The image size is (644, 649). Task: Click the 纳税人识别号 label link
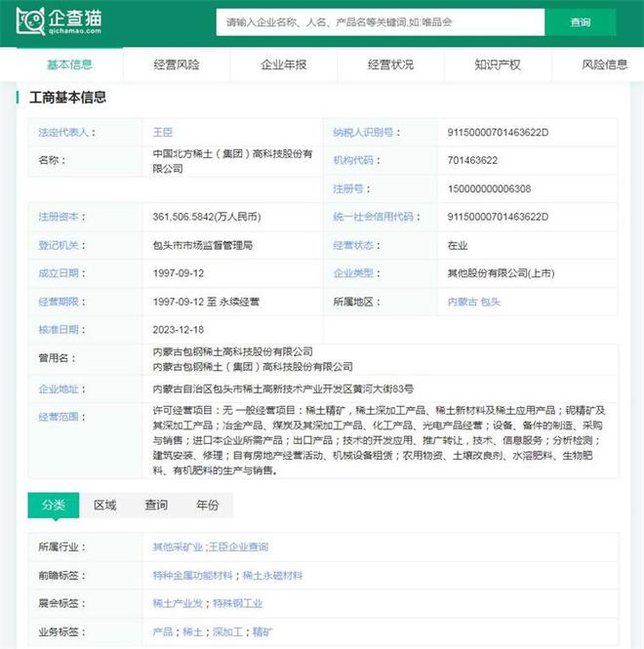[x=363, y=133]
